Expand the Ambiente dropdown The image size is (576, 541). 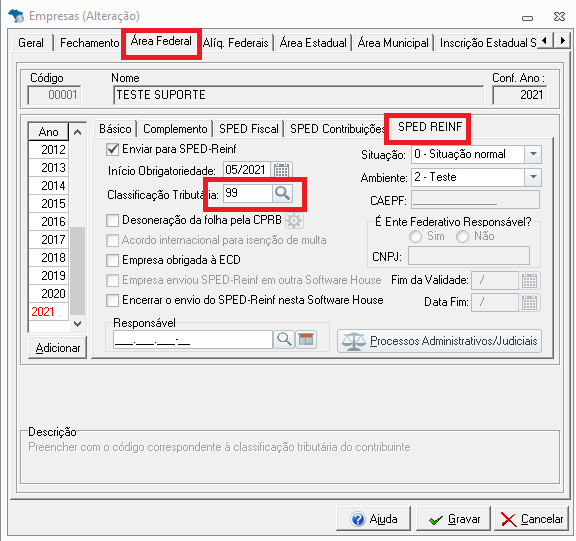(533, 177)
